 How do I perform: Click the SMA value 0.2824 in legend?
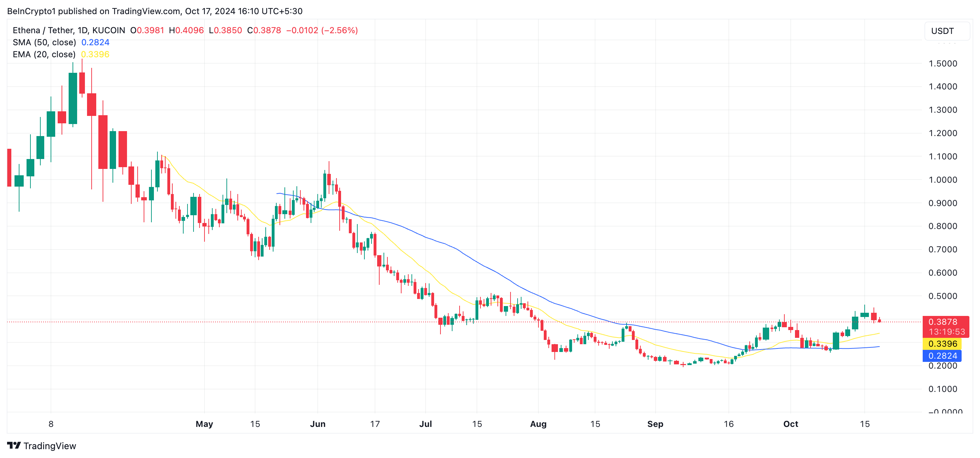pos(95,42)
